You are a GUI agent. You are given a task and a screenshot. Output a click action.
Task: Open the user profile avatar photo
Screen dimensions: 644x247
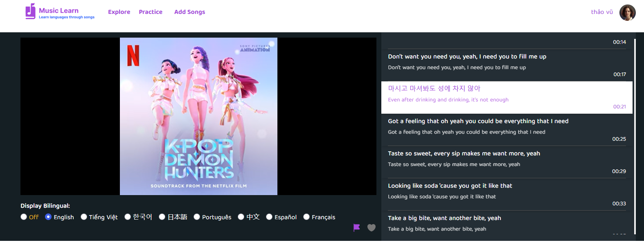[x=627, y=13]
